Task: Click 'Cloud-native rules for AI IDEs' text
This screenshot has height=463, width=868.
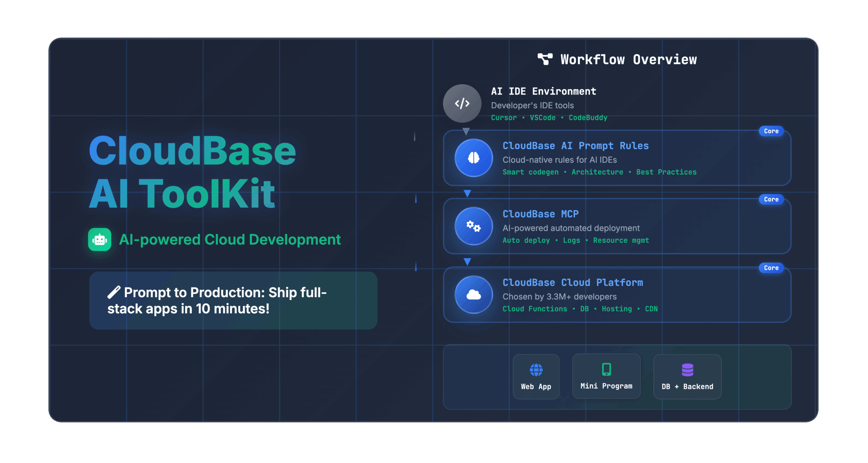Action: [x=559, y=160]
